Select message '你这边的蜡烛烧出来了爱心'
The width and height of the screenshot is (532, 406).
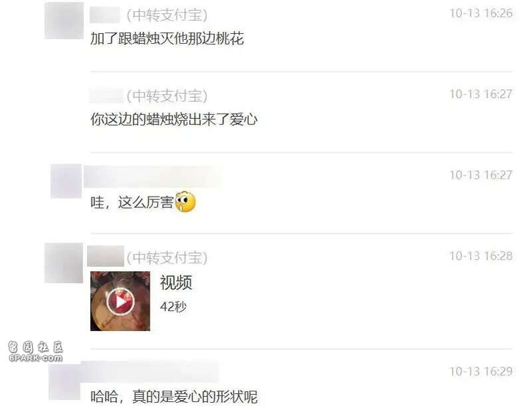174,120
